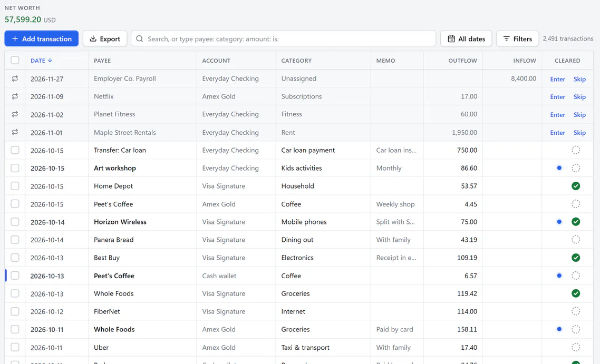600x364 pixels.
Task: Mark FiberNet transaction as cleared
Action: pyautogui.click(x=576, y=311)
